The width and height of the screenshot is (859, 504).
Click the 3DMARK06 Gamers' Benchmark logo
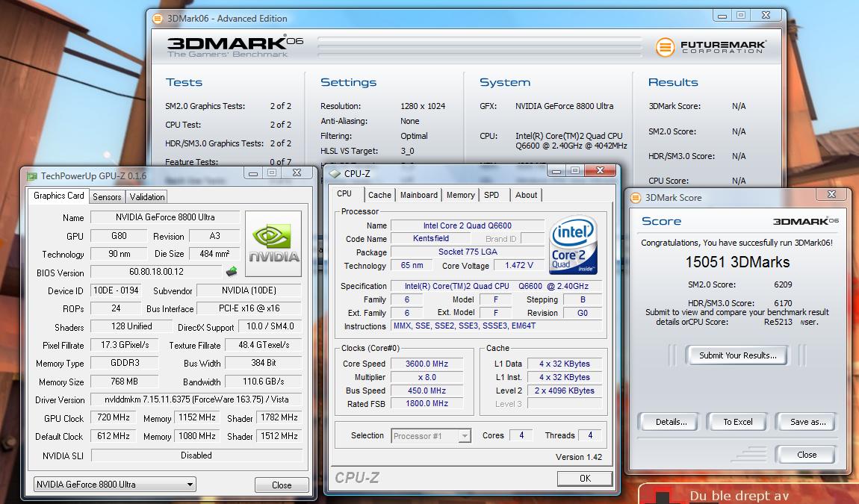tap(235, 46)
